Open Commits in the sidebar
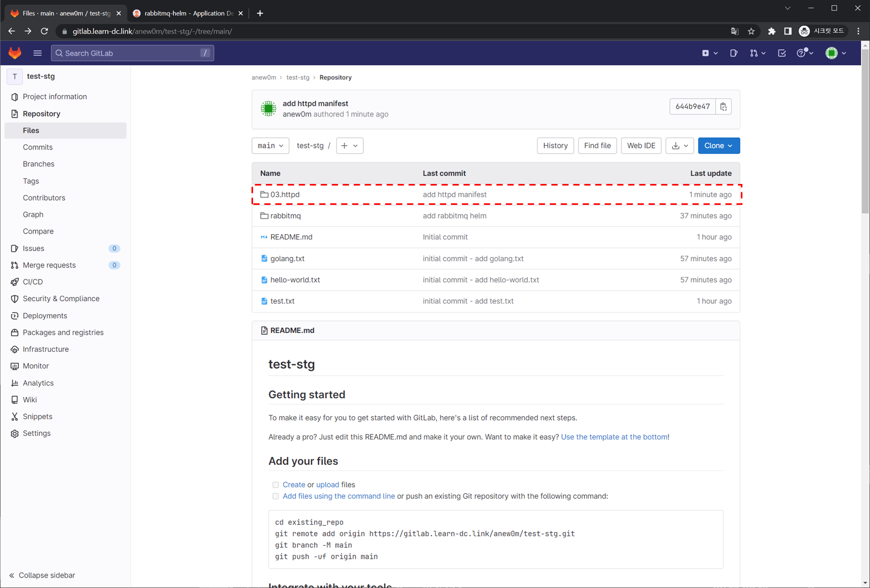This screenshot has height=588, width=870. click(38, 147)
